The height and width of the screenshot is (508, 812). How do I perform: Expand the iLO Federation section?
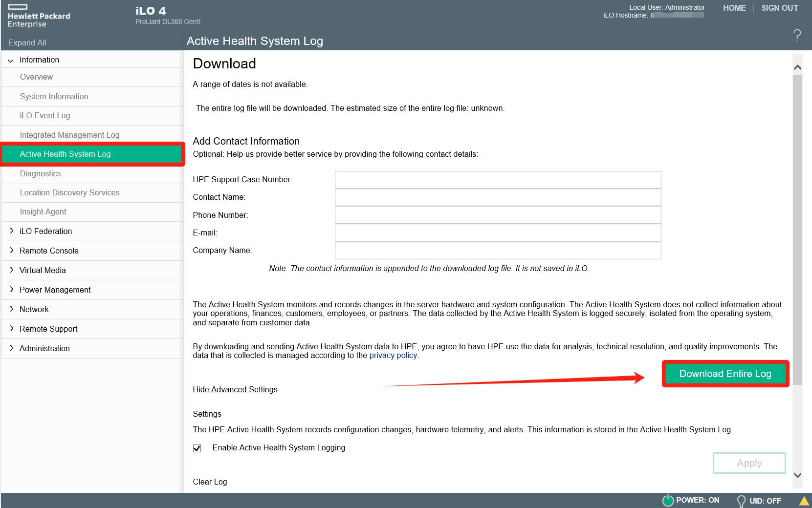(12, 231)
